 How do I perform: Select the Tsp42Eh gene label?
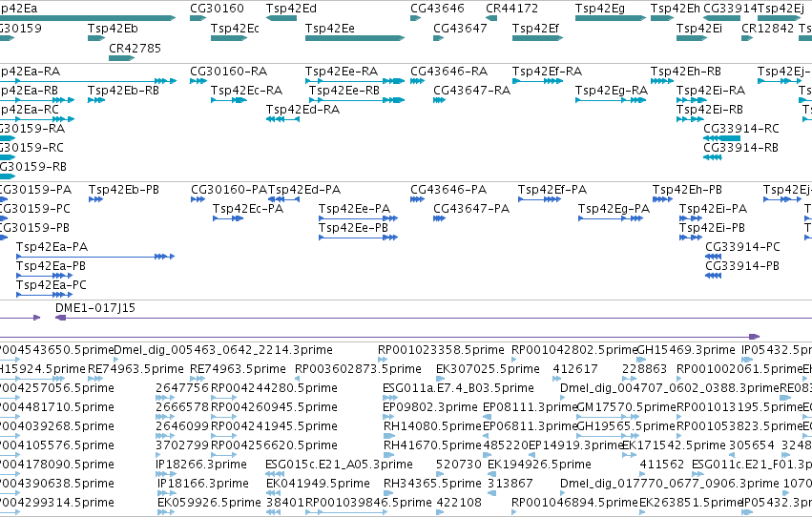click(x=676, y=9)
